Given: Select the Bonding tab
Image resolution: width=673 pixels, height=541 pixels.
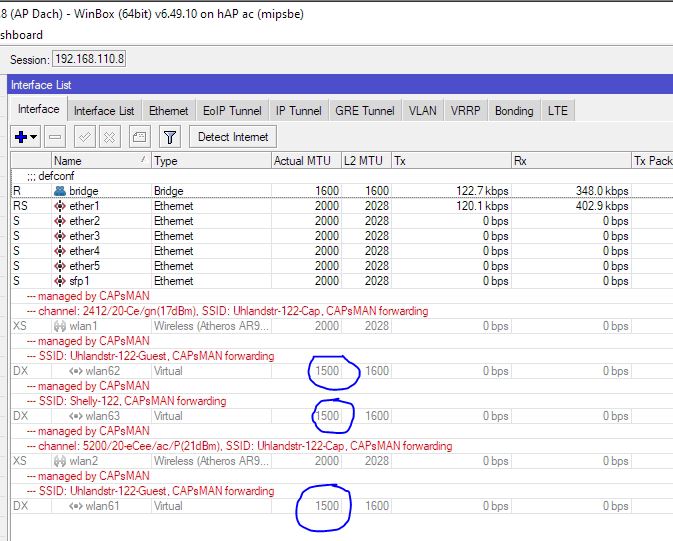Looking at the screenshot, I should point(514,111).
